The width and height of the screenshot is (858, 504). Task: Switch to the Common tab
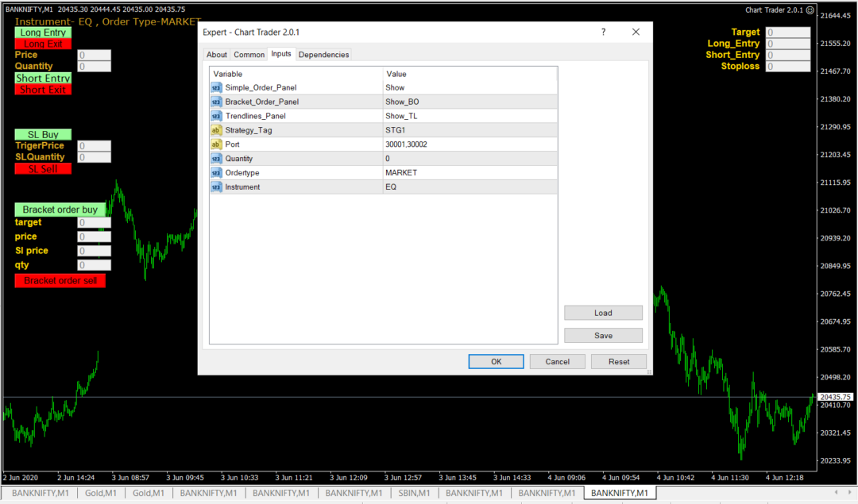[x=249, y=55]
